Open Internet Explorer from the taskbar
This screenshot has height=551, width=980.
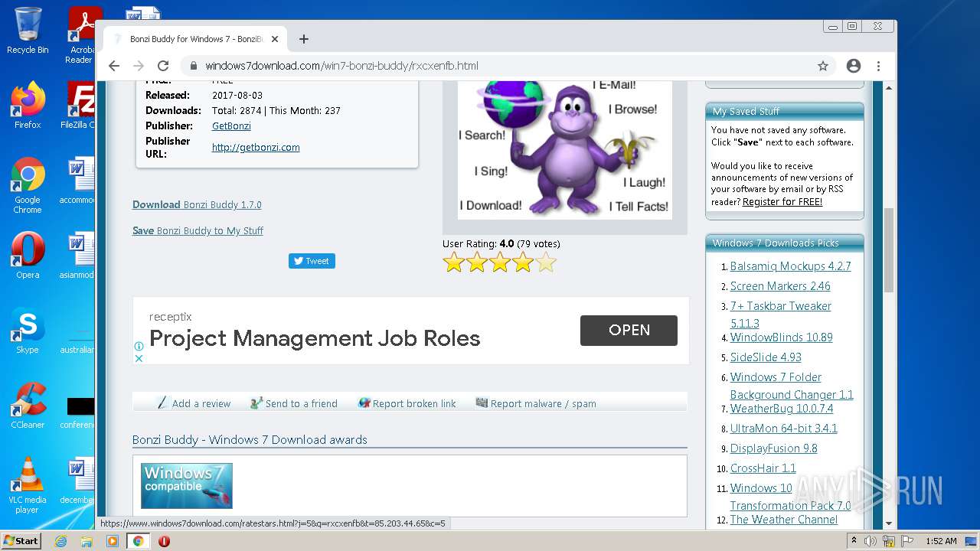pos(60,541)
